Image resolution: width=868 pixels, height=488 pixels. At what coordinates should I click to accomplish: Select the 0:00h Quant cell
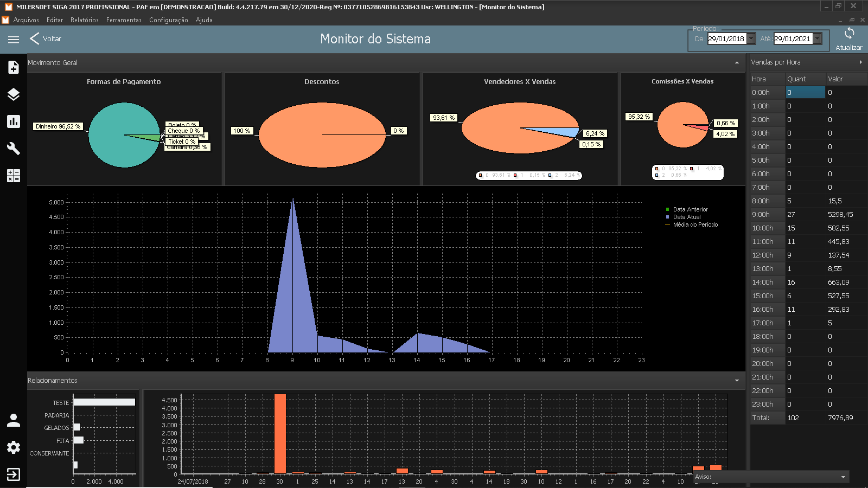(x=805, y=93)
